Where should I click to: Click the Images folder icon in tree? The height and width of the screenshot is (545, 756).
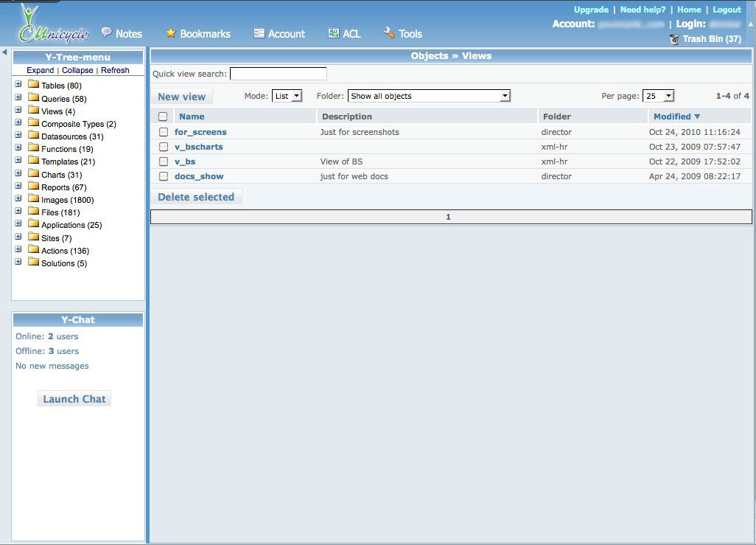[x=33, y=199]
